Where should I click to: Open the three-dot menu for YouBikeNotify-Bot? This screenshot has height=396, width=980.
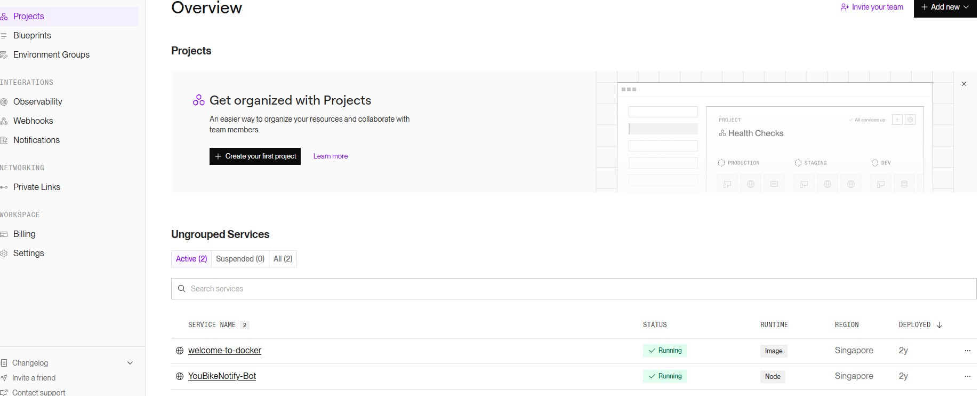967,376
